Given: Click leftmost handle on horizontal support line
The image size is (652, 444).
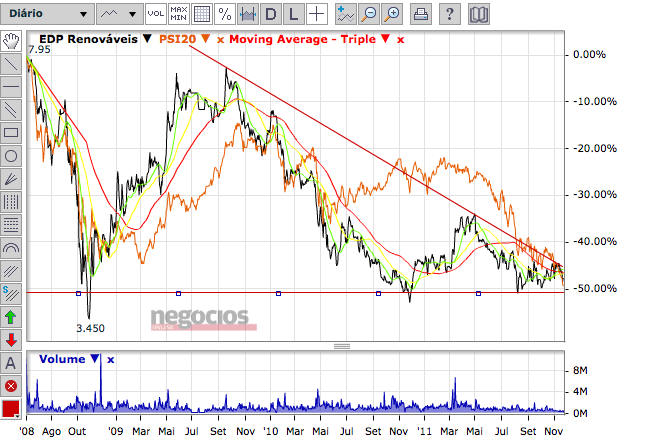Looking at the screenshot, I should point(79,294).
